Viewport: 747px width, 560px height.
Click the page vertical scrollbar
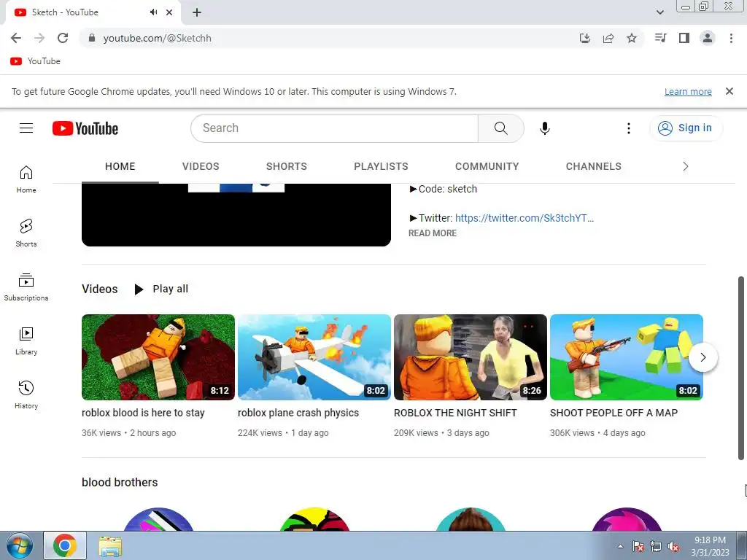tap(741, 368)
